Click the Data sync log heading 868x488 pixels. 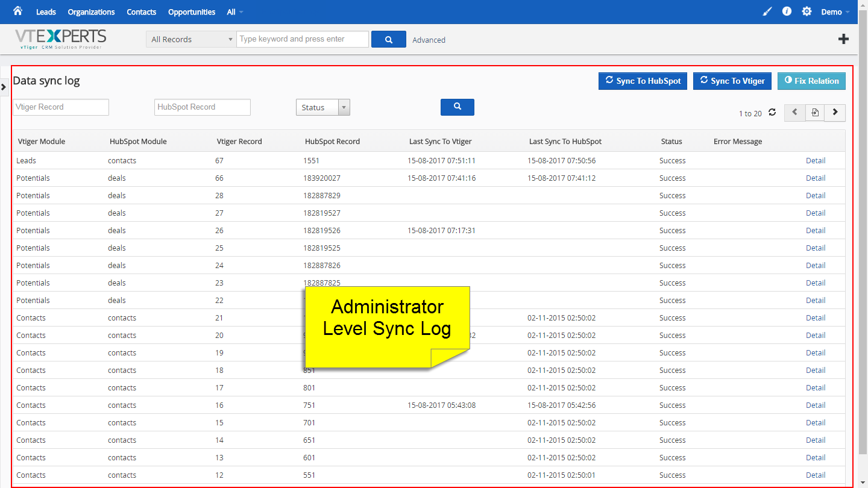pyautogui.click(x=46, y=81)
